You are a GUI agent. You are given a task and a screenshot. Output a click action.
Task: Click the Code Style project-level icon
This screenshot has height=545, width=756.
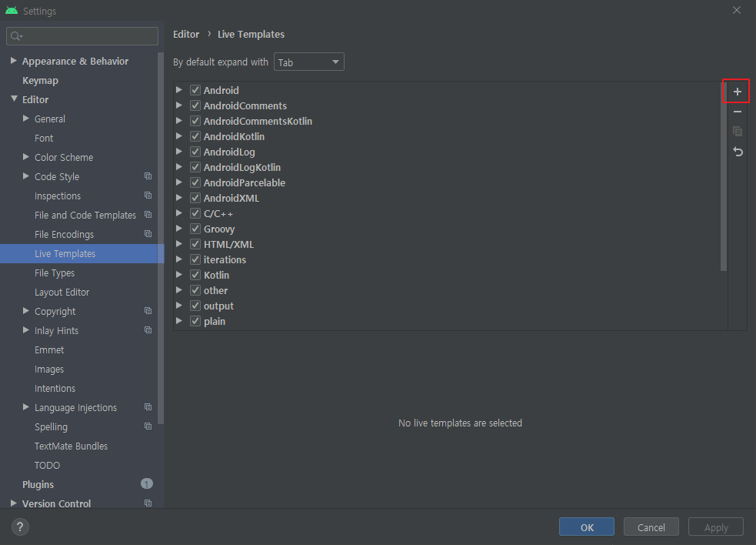(148, 176)
